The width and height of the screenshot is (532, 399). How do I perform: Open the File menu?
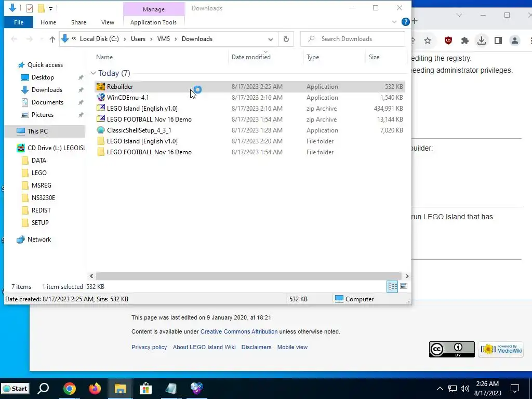19,22
